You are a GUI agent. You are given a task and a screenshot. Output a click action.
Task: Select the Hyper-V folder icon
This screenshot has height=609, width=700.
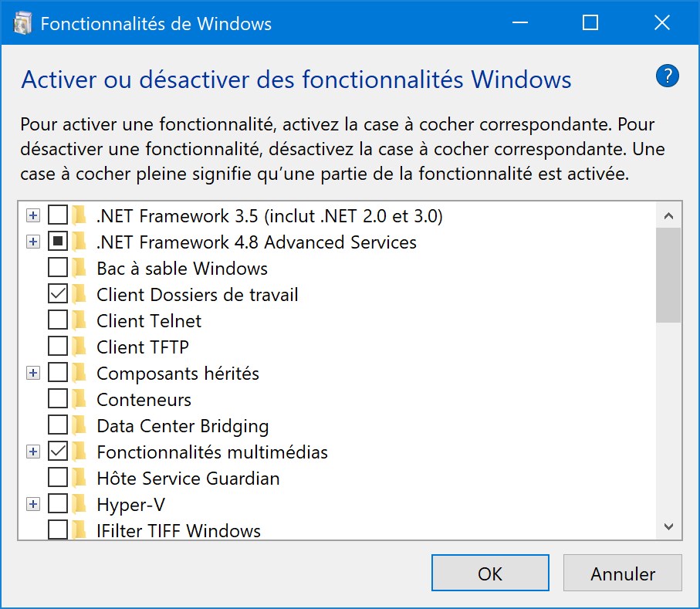click(x=79, y=504)
